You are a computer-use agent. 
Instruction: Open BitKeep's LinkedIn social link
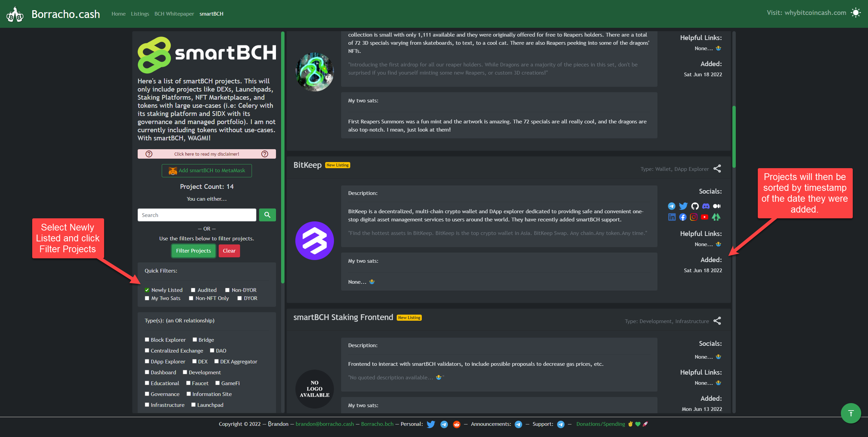[x=672, y=217]
